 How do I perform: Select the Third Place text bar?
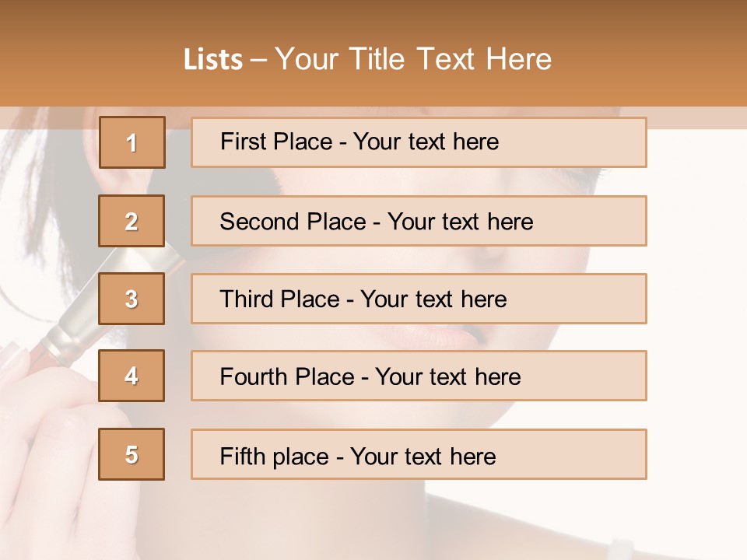pyautogui.click(x=419, y=299)
